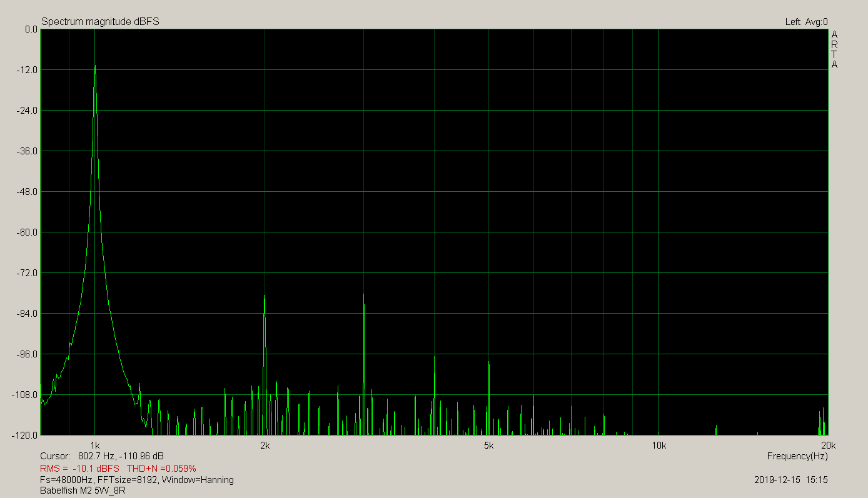Click the 5 kHz fifth harmonic peak
Screen dimensions: 868x498
[x=489, y=363]
